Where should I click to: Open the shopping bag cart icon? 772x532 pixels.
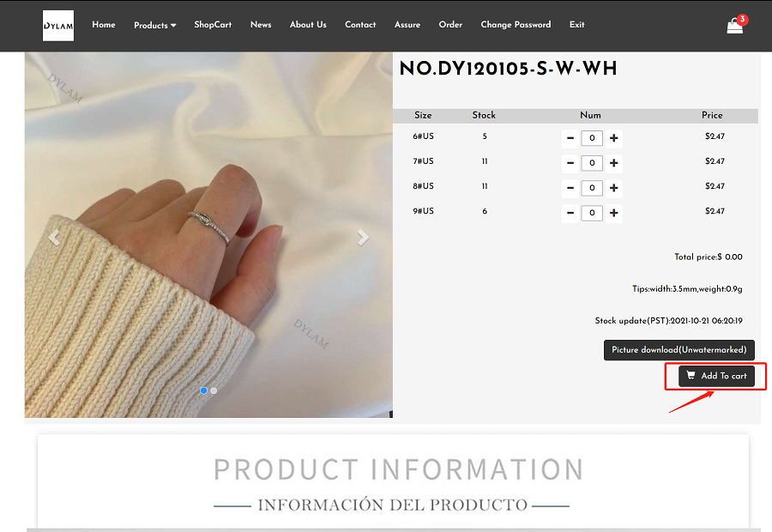pyautogui.click(x=735, y=25)
